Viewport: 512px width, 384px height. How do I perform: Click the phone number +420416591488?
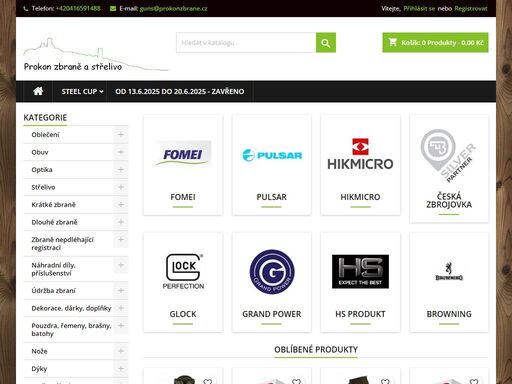(78, 9)
